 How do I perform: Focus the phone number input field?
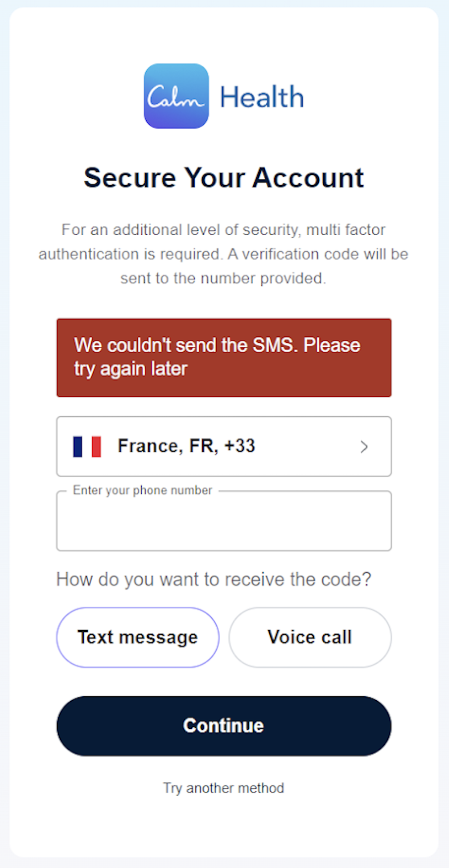click(x=223, y=525)
